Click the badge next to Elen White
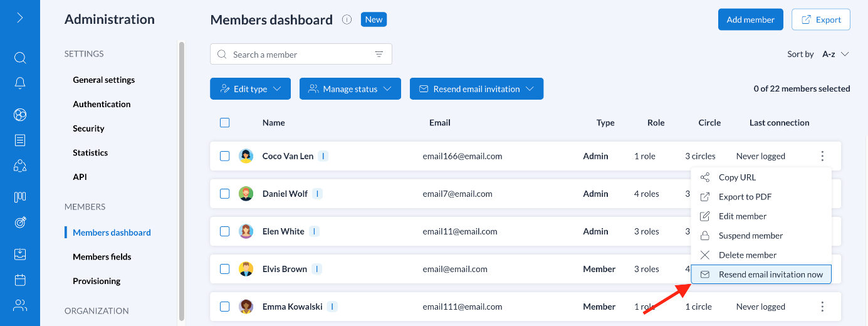Image resolution: width=868 pixels, height=326 pixels. coord(314,231)
